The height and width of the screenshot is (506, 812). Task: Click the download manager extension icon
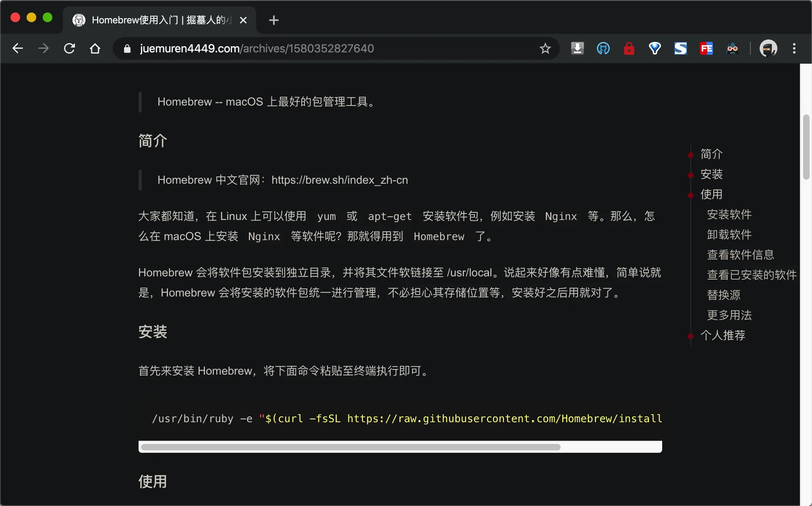[577, 48]
